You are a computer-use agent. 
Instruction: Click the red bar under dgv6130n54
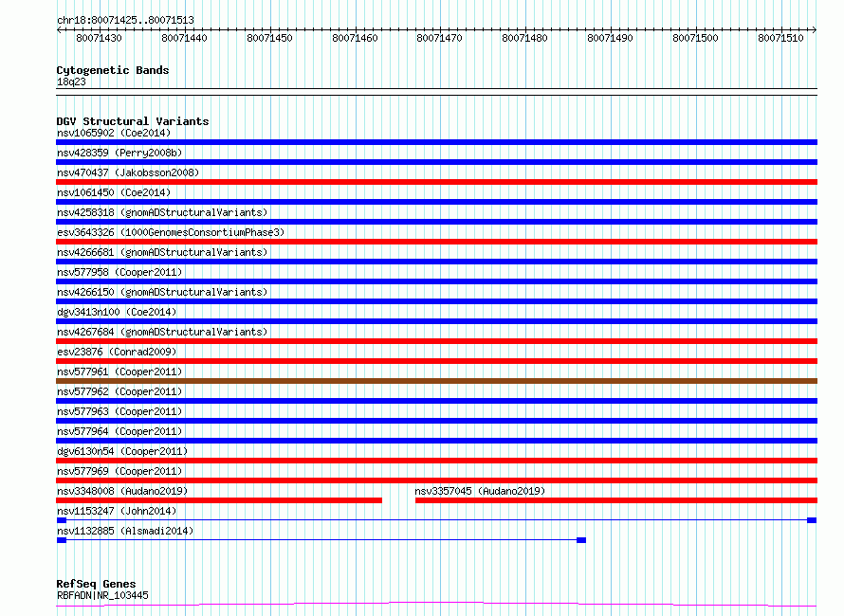(x=436, y=461)
